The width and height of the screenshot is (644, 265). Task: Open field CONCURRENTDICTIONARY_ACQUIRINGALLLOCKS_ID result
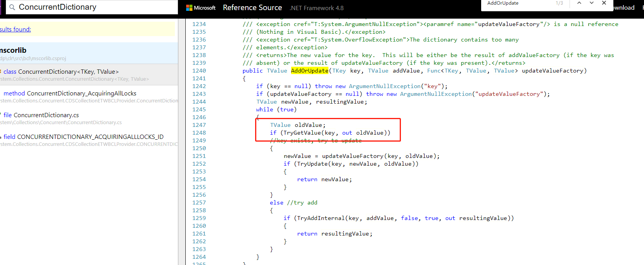click(89, 140)
